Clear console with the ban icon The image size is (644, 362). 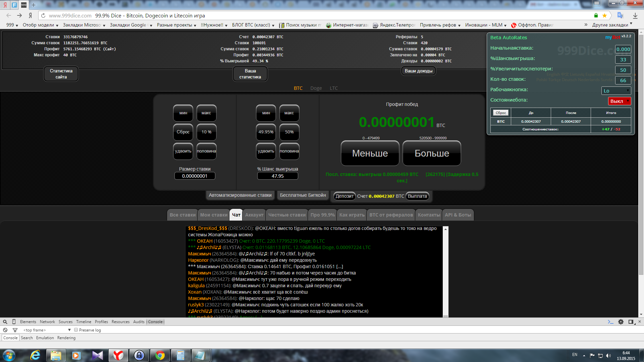point(5,330)
